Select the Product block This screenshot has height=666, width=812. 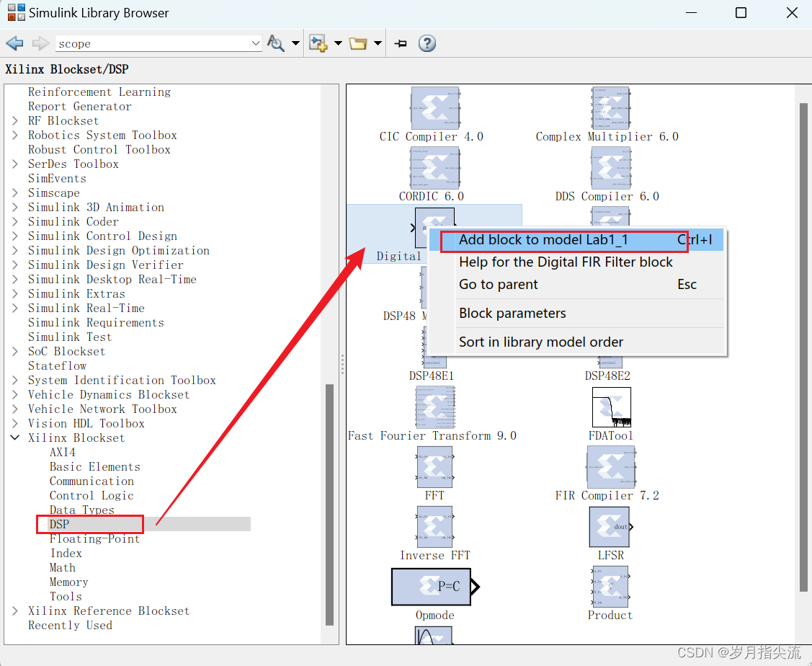(610, 587)
